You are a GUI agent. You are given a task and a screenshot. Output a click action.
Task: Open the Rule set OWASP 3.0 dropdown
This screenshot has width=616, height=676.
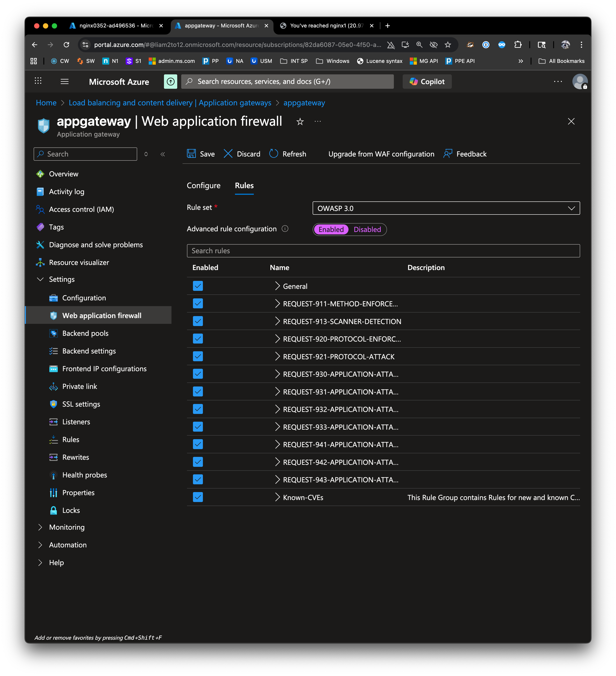pos(446,208)
